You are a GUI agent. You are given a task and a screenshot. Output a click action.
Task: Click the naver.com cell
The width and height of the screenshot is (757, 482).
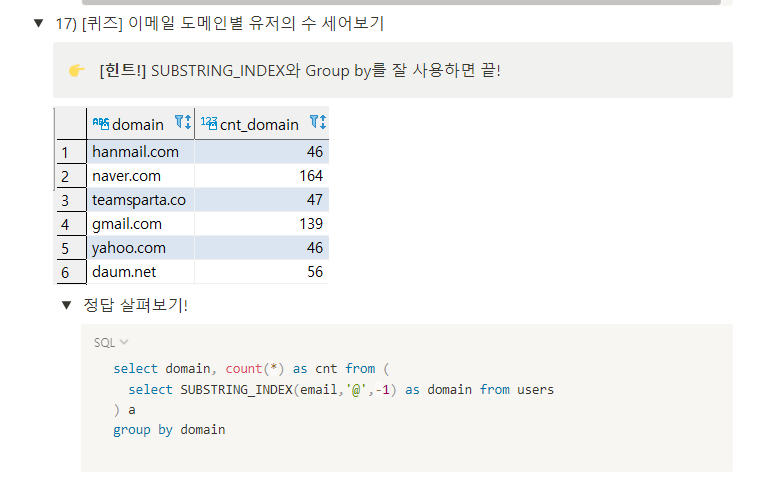(x=140, y=176)
